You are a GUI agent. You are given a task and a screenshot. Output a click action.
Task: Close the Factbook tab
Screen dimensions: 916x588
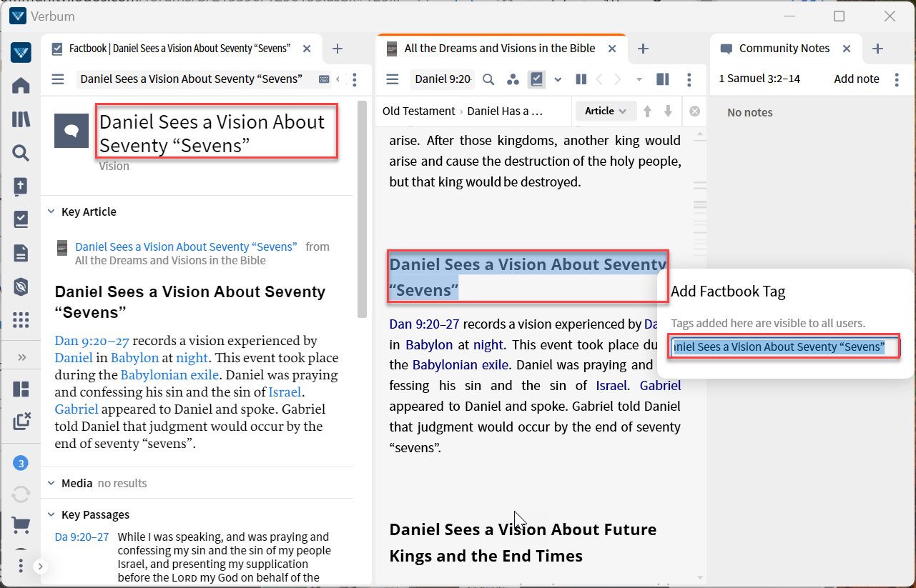(x=307, y=49)
